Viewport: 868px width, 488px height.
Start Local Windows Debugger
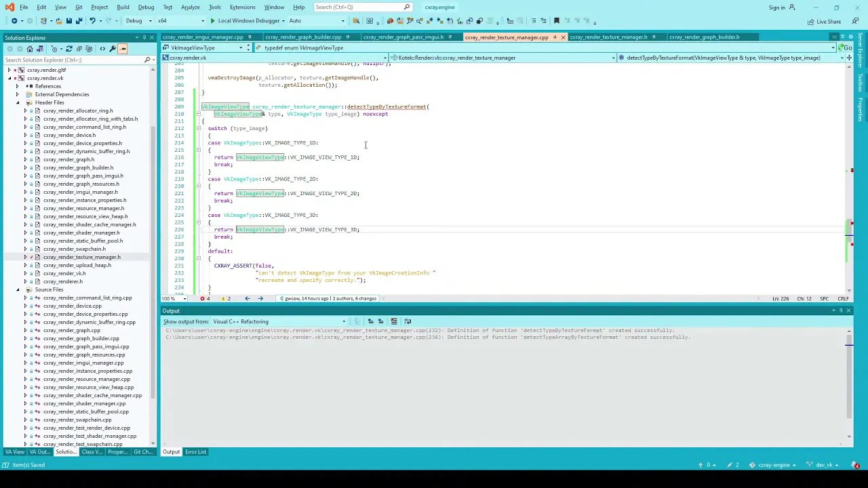tap(245, 21)
